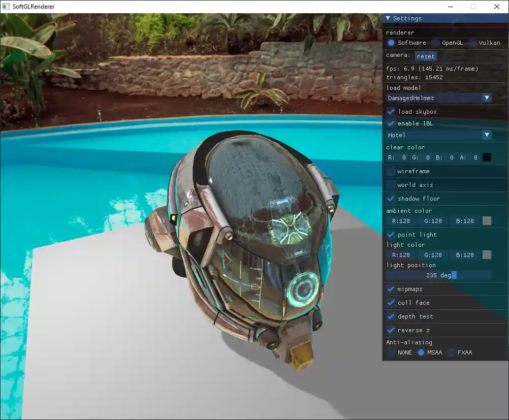
Task: Select the Software renderer option
Action: [x=391, y=43]
